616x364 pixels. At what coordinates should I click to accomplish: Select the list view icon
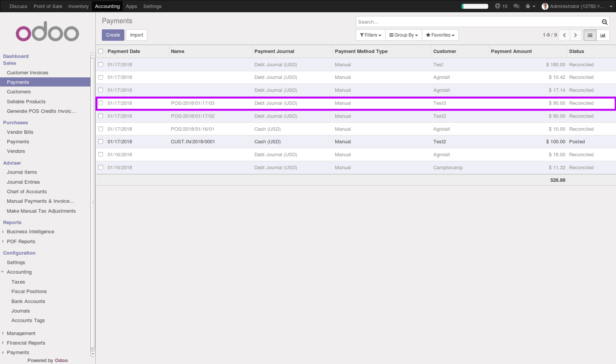click(590, 35)
